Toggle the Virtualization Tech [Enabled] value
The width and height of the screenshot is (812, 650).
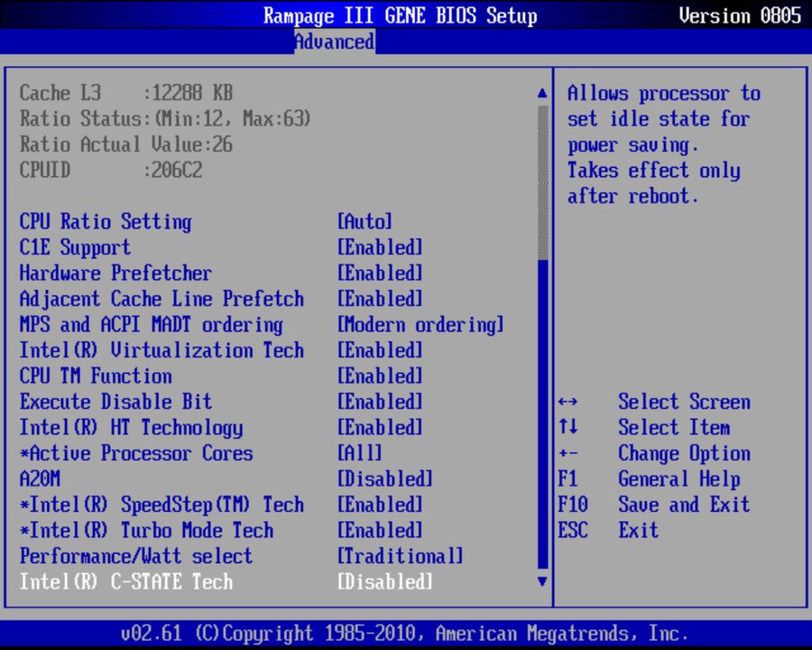point(380,350)
